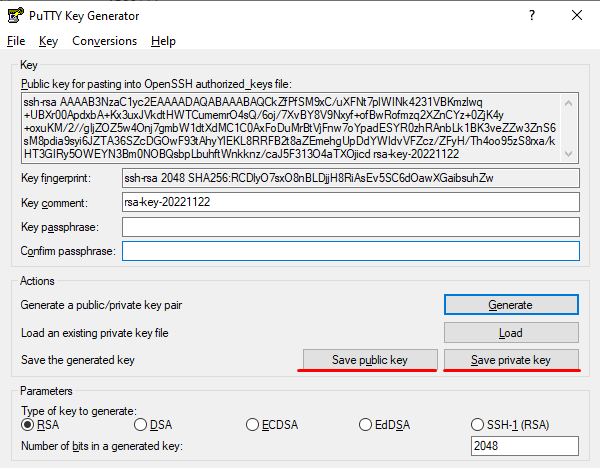Open the Conversions menu

(x=104, y=41)
